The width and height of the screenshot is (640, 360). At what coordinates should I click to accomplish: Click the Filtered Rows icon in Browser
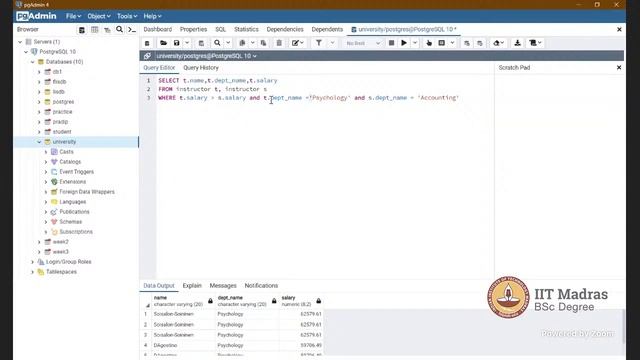(x=107, y=30)
